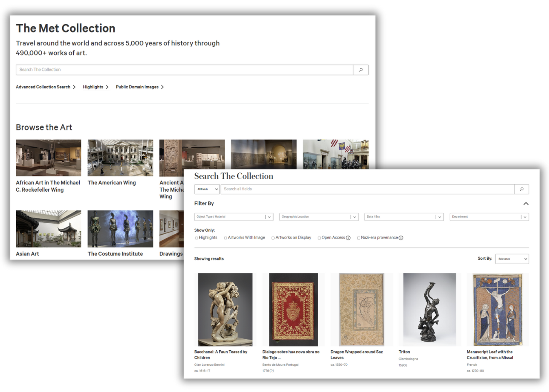The width and height of the screenshot is (549, 392).
Task: Click the date ca. 1270–80
Action: [475, 371]
